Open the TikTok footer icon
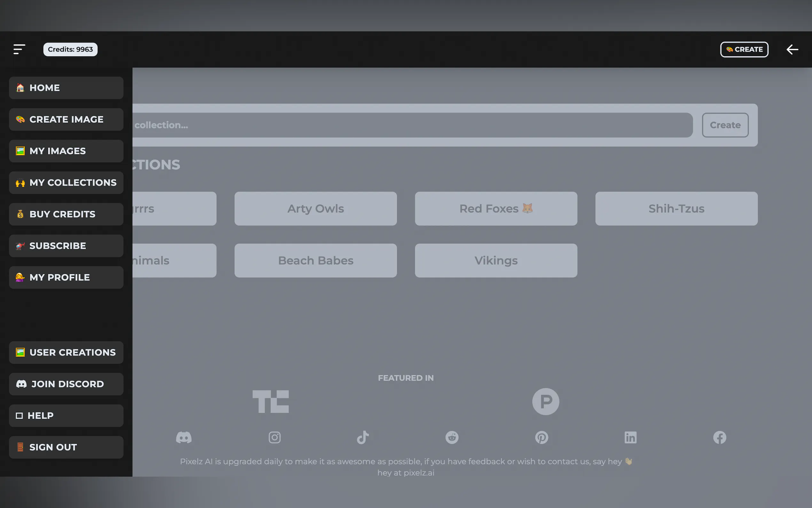Screen dimensions: 812x508 363,437
